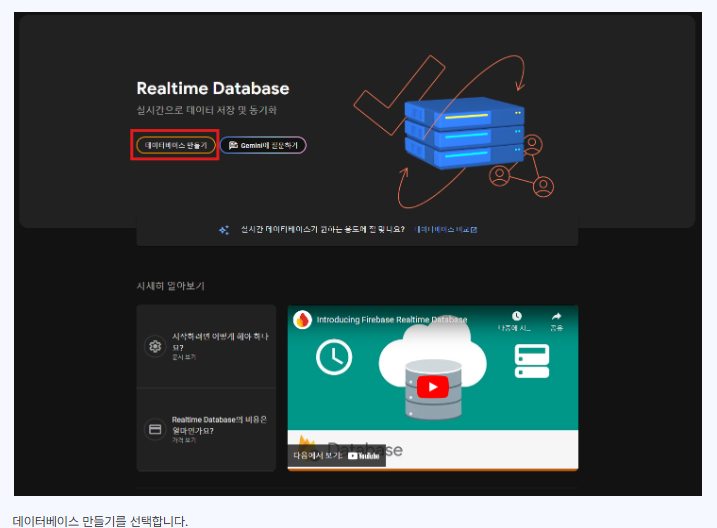
Task: Click the 실시간으로 데이터 저장 및 동기화 subtitle
Action: coord(207,110)
